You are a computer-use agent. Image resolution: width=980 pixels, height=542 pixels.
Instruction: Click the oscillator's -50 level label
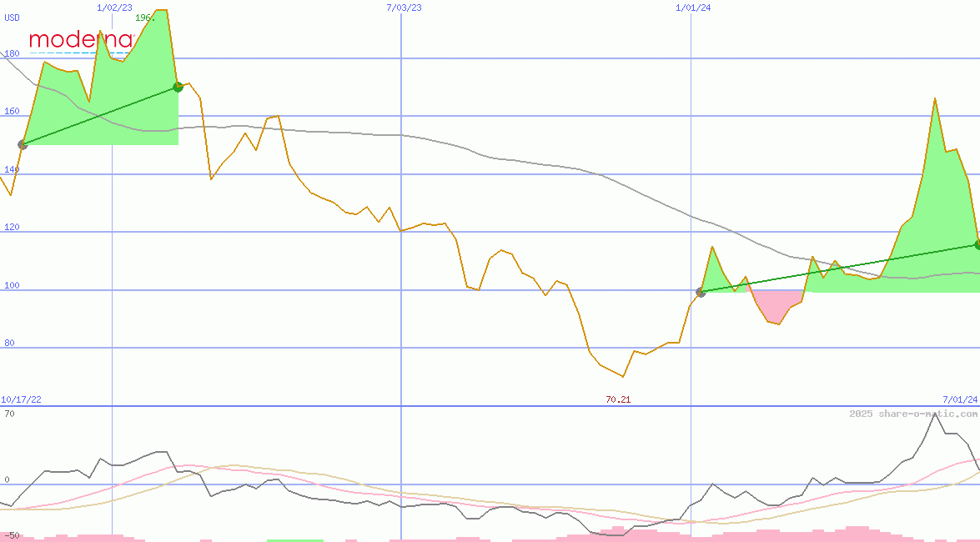[x=11, y=534]
